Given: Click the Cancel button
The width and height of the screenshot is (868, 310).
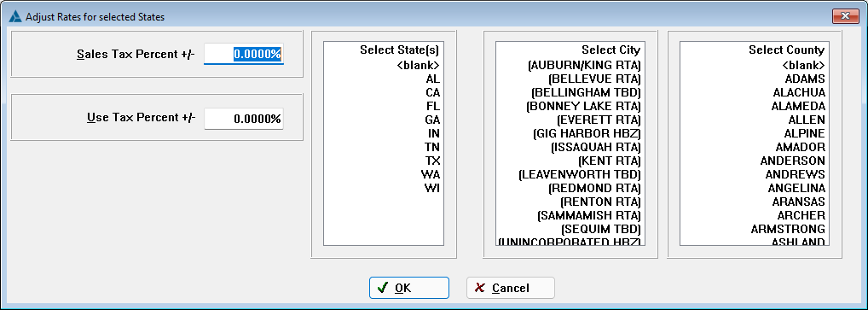Looking at the screenshot, I should pyautogui.click(x=511, y=288).
